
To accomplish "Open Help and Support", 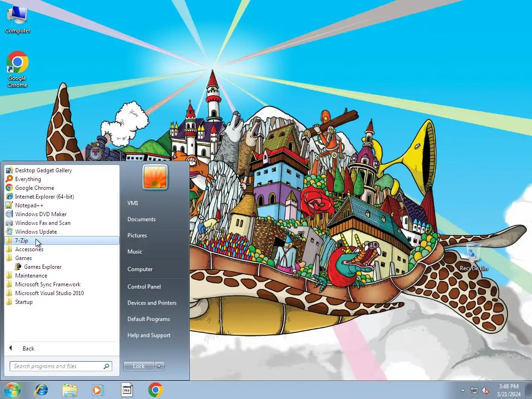I will [155, 335].
